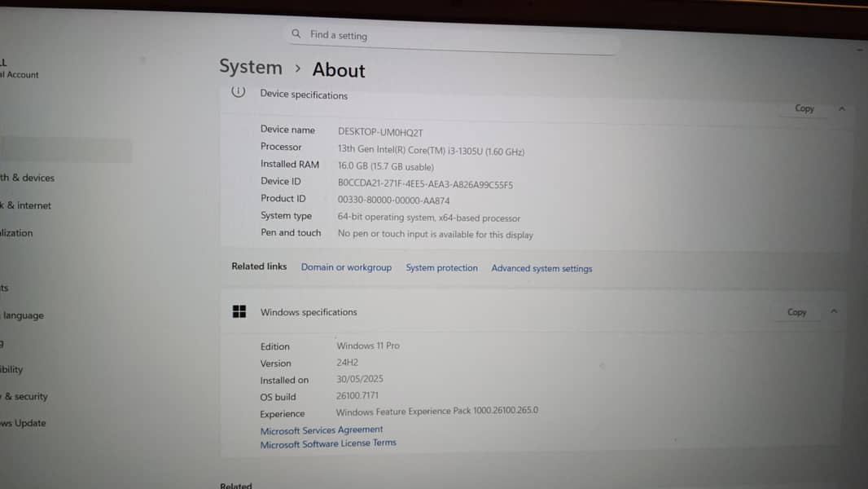Click the magnifier icon in the search box

(x=296, y=33)
